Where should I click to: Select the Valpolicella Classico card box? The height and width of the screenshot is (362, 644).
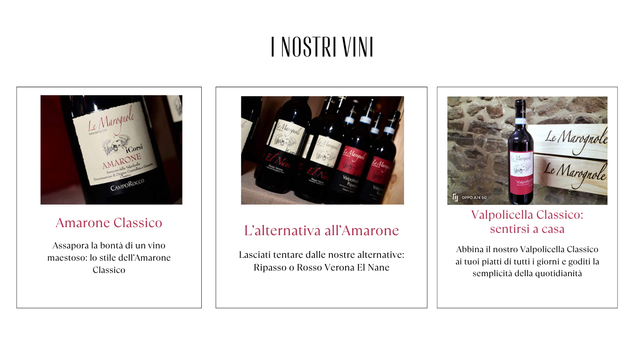[x=527, y=197]
